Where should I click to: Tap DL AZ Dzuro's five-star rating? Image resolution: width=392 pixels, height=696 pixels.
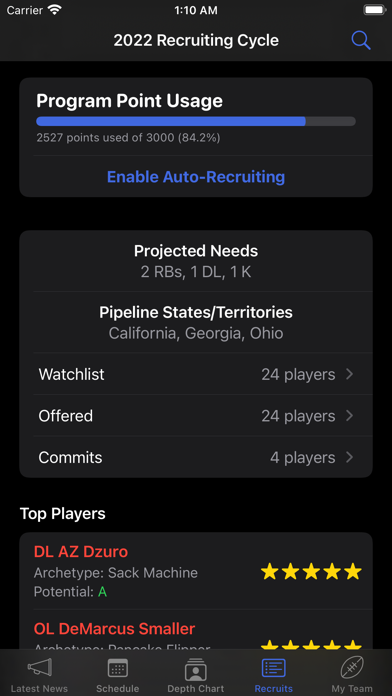[x=311, y=571]
